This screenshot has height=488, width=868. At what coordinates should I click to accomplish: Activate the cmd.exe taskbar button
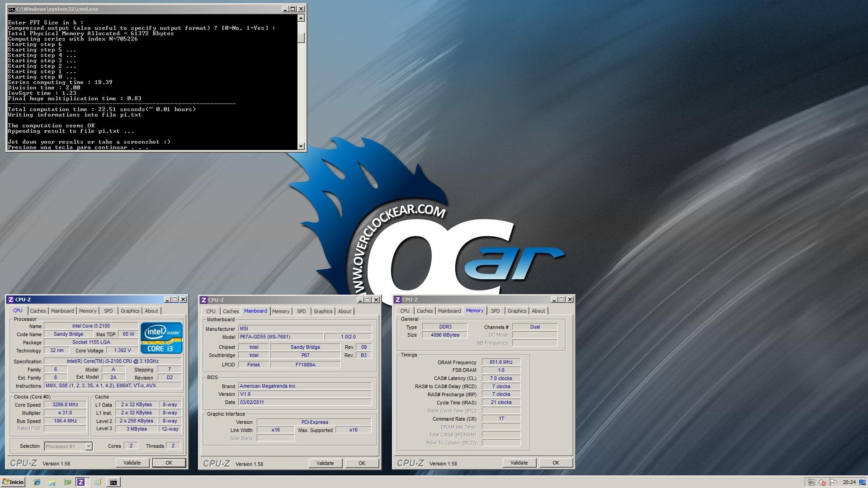click(x=113, y=482)
